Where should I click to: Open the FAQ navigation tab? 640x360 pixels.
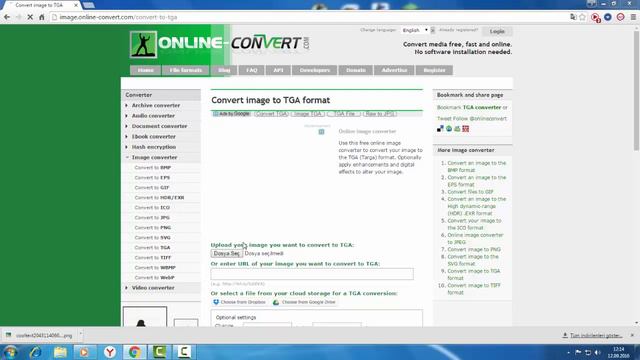[251, 70]
